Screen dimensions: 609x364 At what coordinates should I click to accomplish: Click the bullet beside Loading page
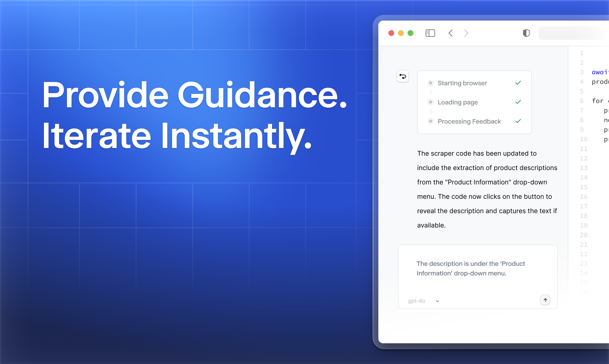click(430, 102)
